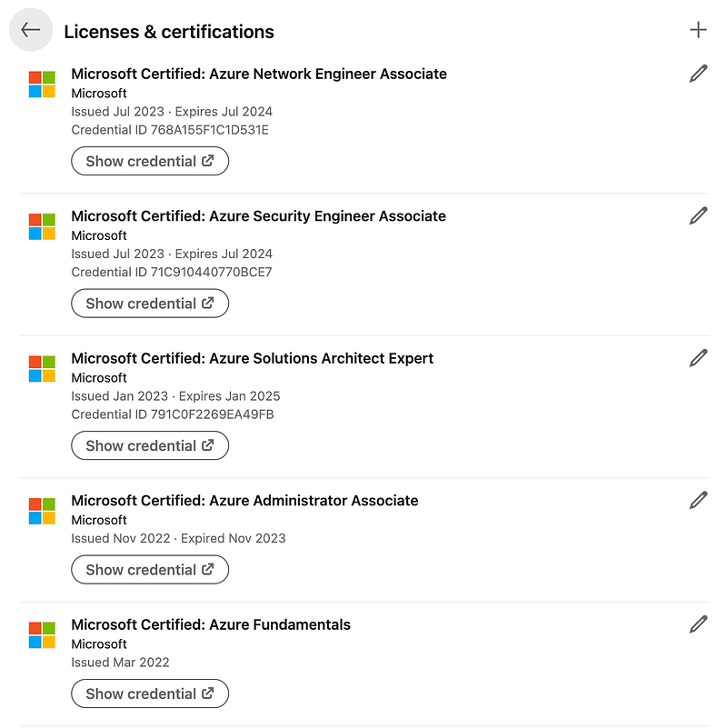Open edit pencil for Azure Fundamentals
The image size is (727, 728).
click(x=698, y=624)
